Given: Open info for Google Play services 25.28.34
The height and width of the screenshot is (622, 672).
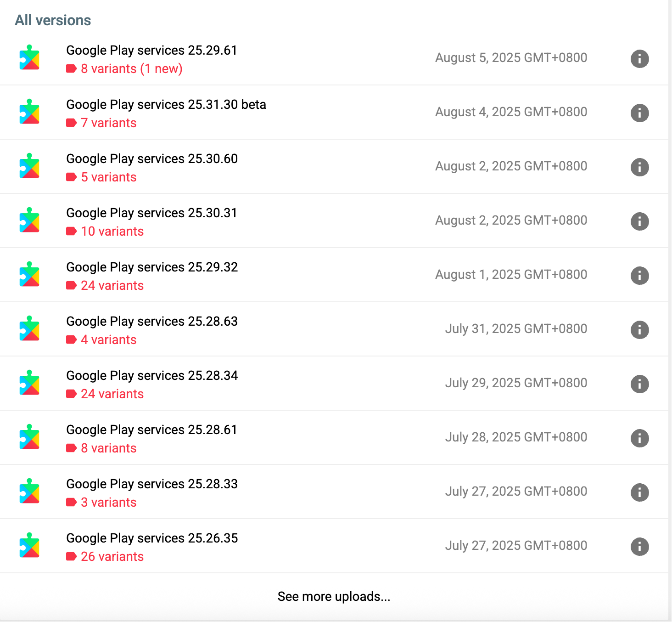Looking at the screenshot, I should pos(639,384).
